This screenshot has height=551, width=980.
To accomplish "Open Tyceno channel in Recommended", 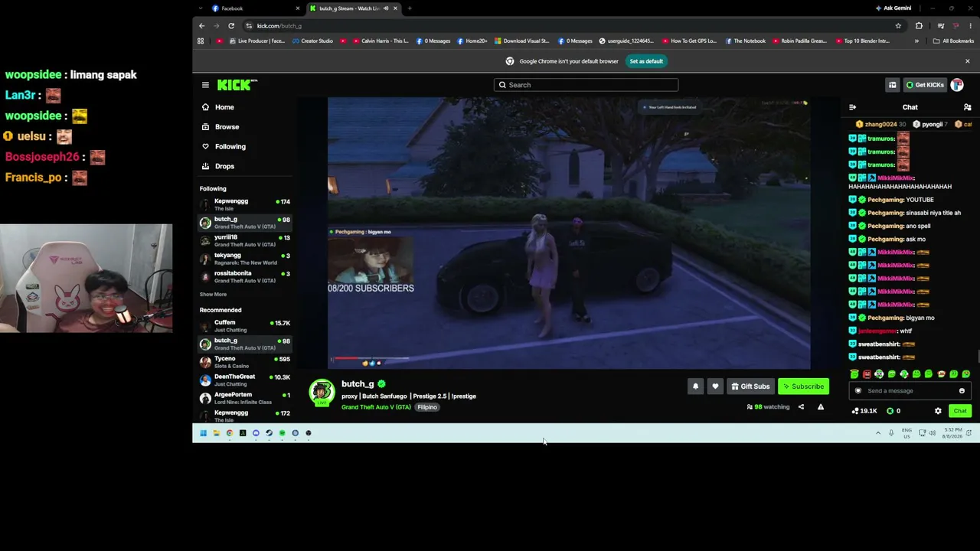I will [245, 362].
